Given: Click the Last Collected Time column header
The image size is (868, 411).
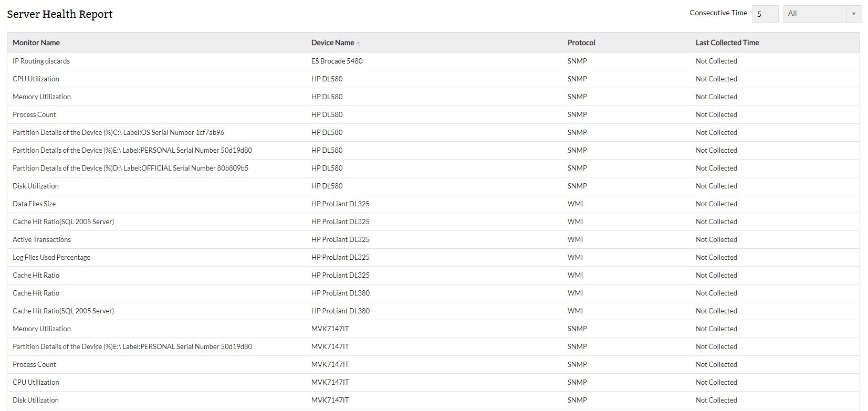Looking at the screenshot, I should coord(727,43).
